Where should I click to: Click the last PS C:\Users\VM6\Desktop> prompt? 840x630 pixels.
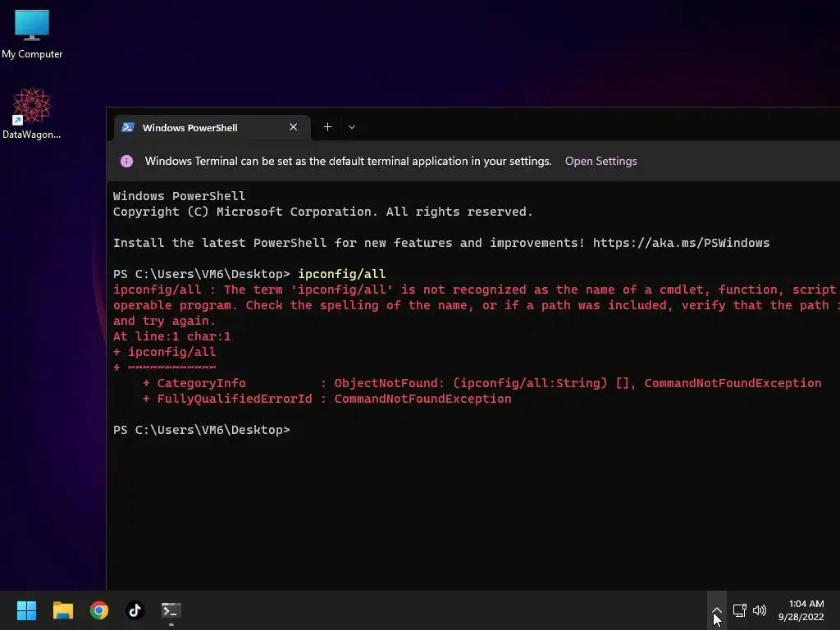point(202,430)
